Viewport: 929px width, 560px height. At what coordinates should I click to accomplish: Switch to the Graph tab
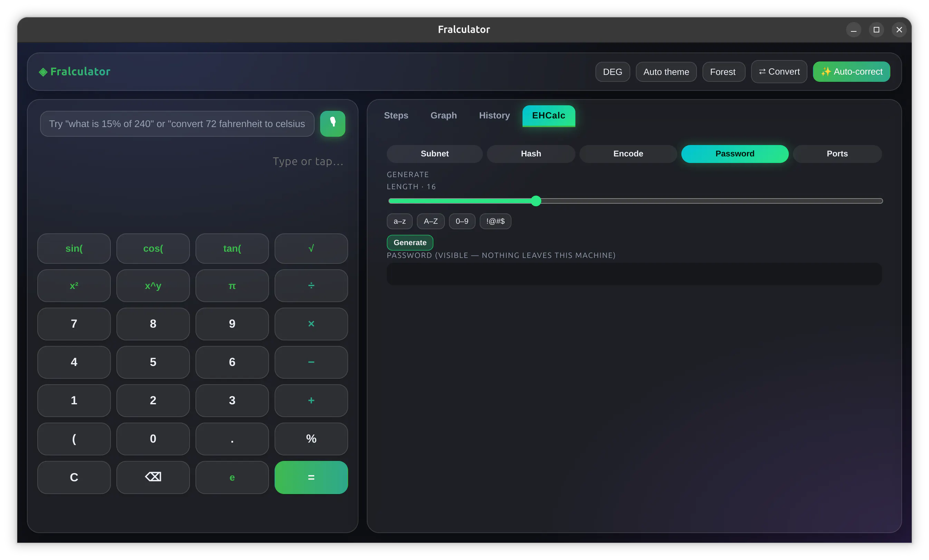point(443,115)
